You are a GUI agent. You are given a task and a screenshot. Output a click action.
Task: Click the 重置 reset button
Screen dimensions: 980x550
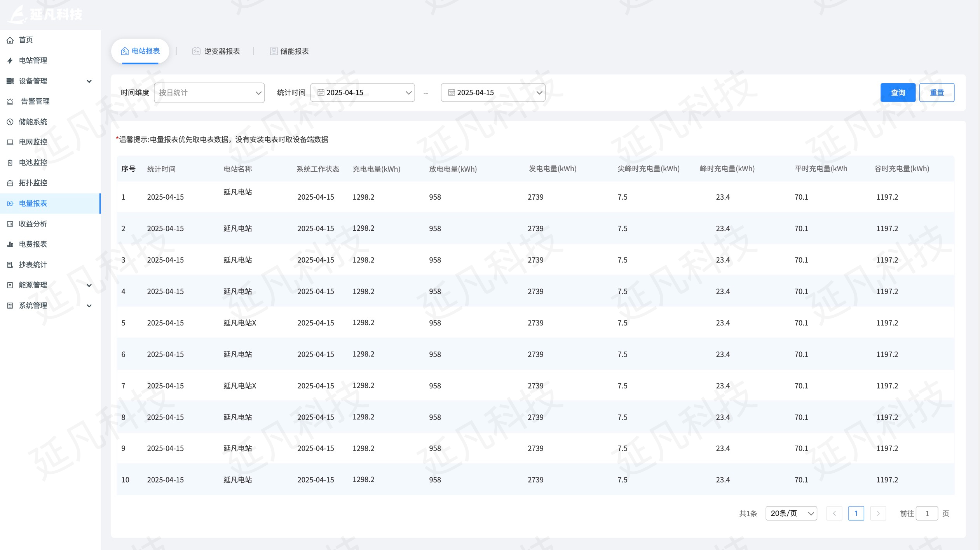tap(936, 92)
